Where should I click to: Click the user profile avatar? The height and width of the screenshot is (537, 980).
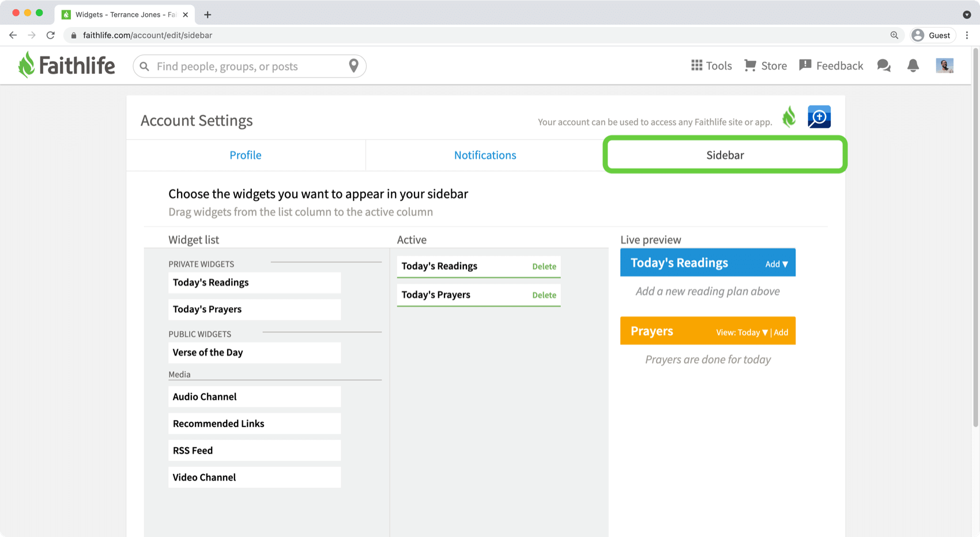point(944,66)
